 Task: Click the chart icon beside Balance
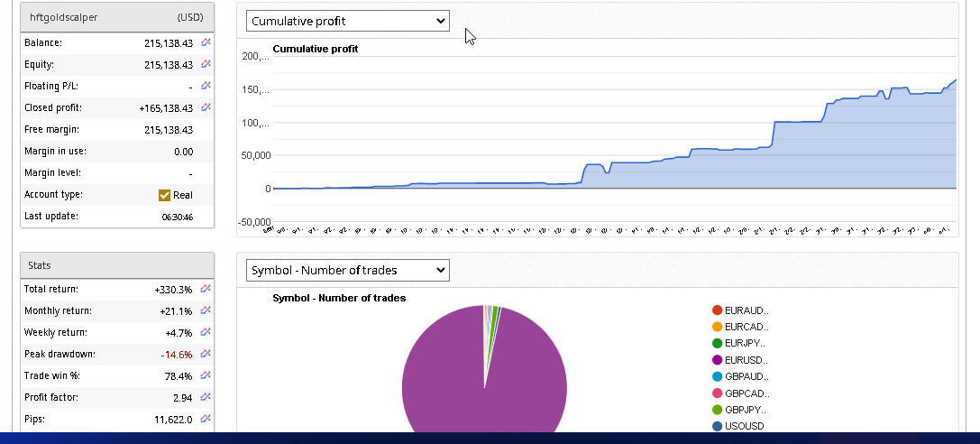coord(206,42)
